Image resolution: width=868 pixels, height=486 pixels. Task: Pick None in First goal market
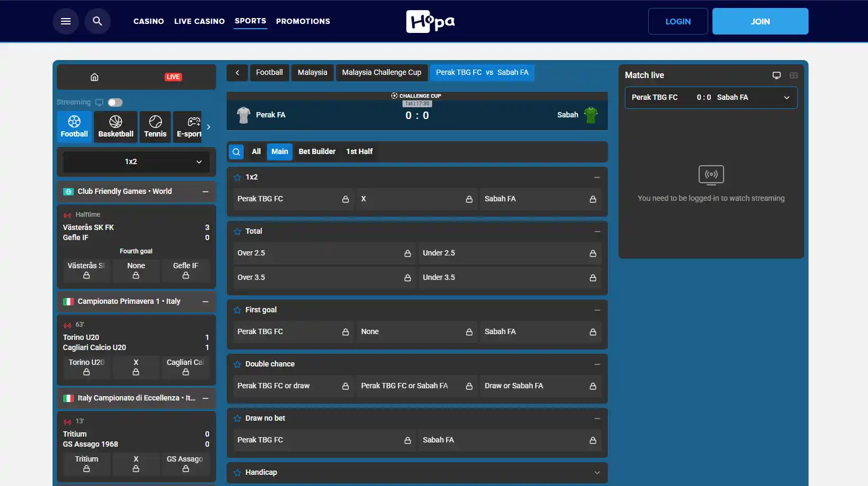click(417, 332)
